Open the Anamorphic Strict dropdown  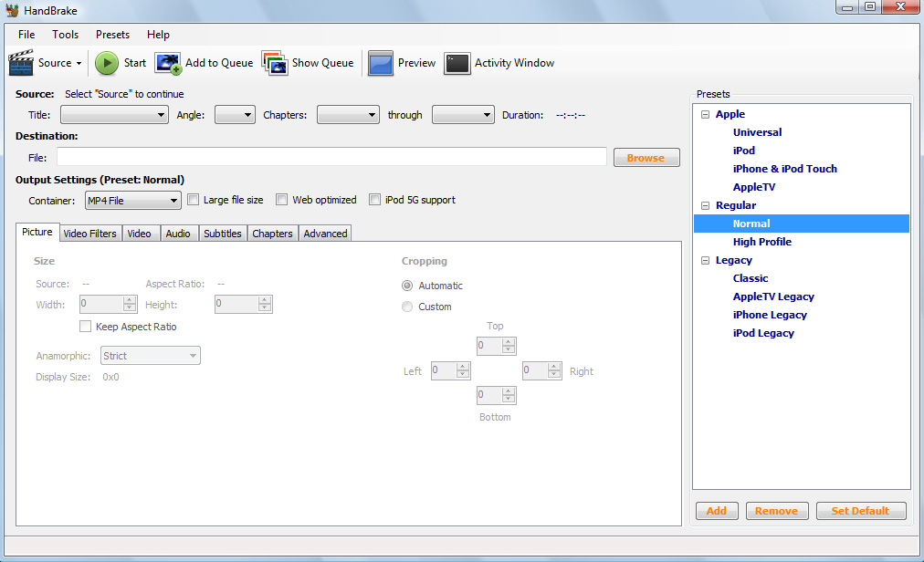[x=151, y=356]
